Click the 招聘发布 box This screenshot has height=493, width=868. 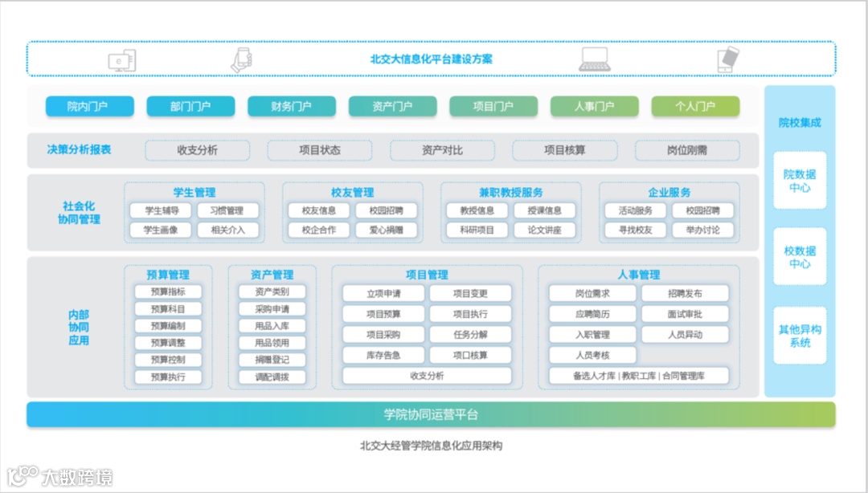[686, 294]
